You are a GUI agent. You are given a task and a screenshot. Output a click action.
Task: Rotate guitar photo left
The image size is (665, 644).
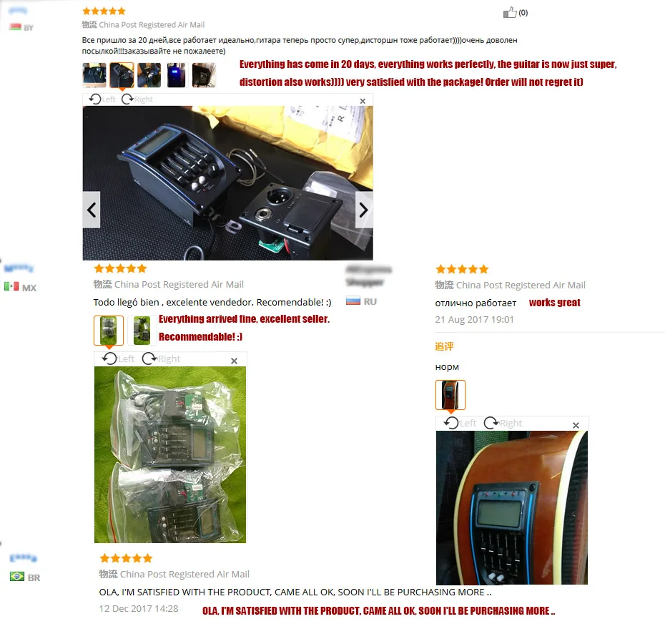(x=460, y=423)
